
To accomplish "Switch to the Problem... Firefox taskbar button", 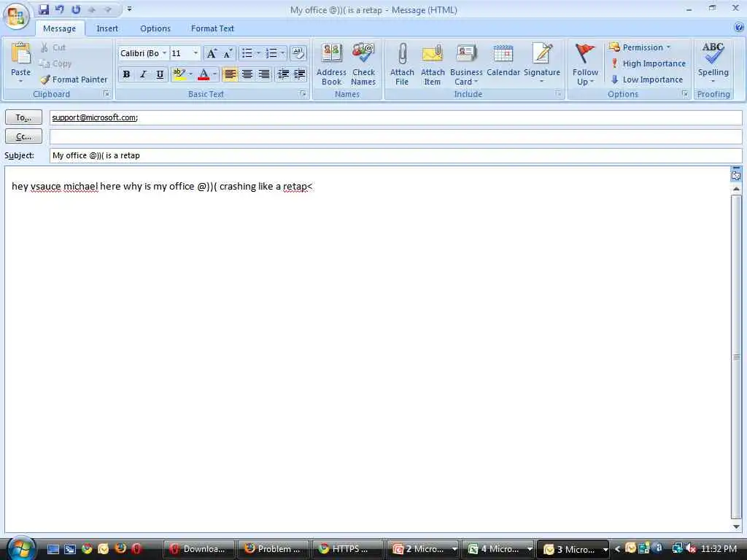I will tap(274, 549).
